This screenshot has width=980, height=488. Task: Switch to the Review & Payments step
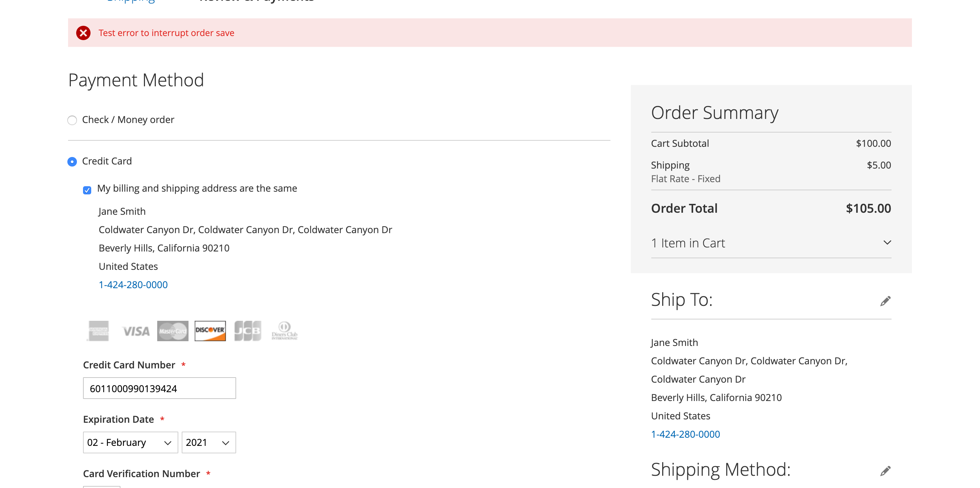pos(257,1)
